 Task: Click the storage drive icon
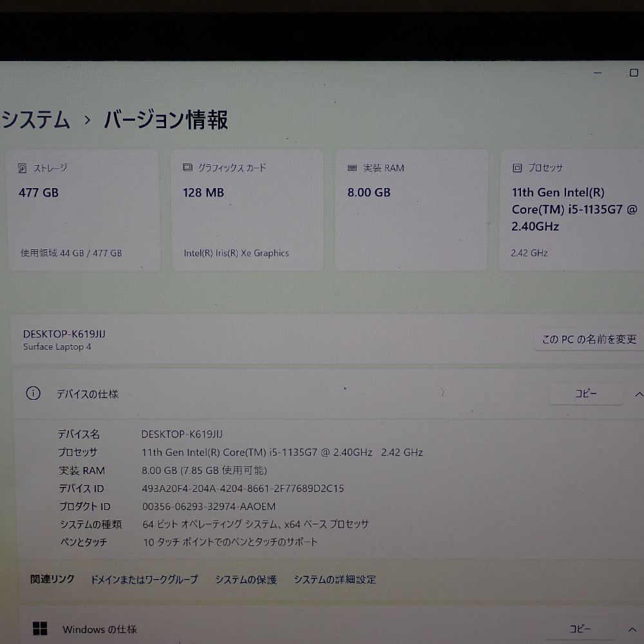click(22, 168)
